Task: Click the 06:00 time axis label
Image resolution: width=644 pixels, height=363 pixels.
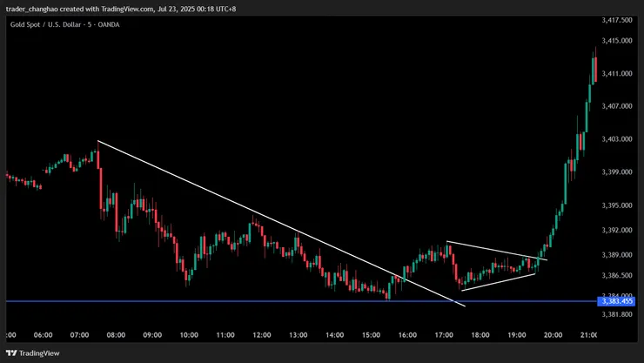Action: 44,335
